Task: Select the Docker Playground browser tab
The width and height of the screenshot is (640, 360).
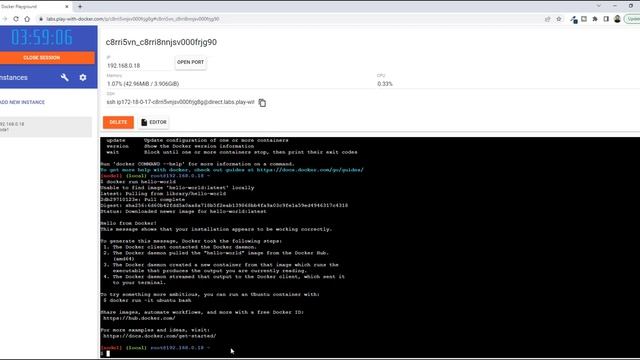Action: pyautogui.click(x=35, y=7)
